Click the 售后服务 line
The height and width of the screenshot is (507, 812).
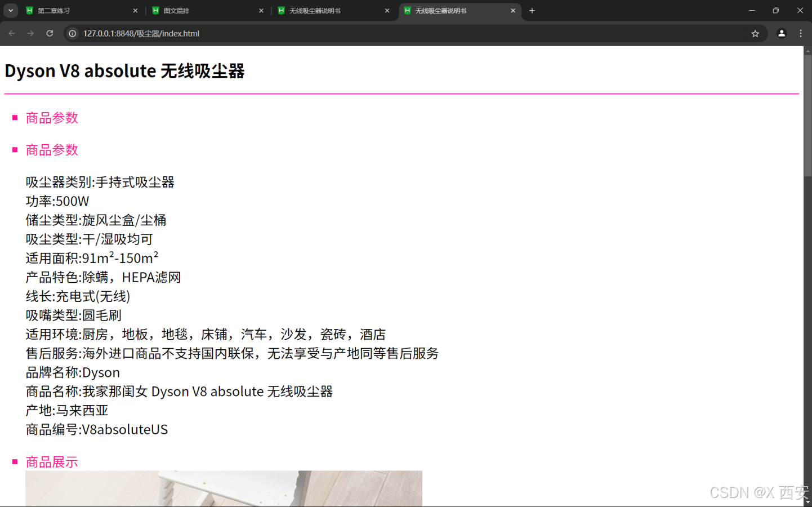coord(232,353)
